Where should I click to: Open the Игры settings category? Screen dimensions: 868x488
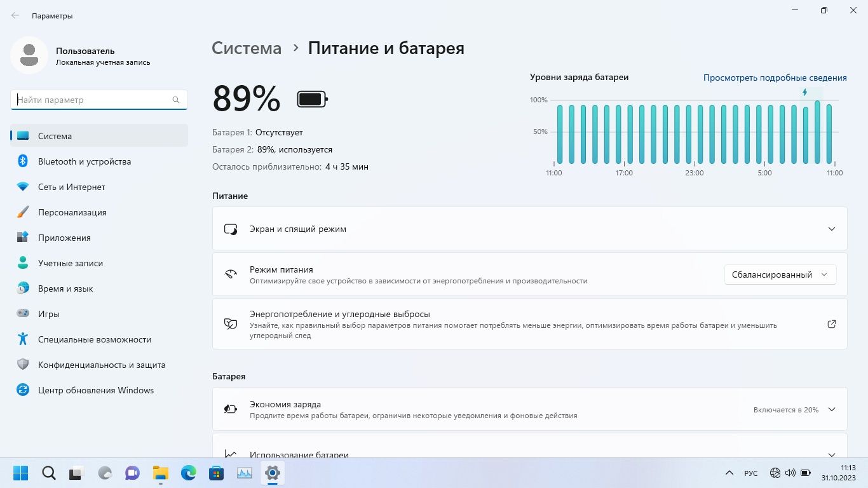[x=99, y=314]
